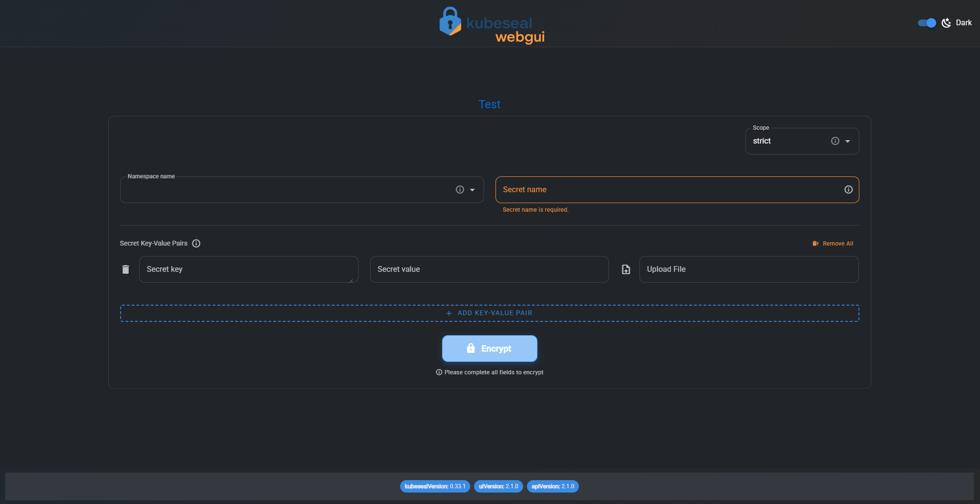This screenshot has height=504, width=980.
Task: Click the Namespace name combo box
Action: pos(302,190)
